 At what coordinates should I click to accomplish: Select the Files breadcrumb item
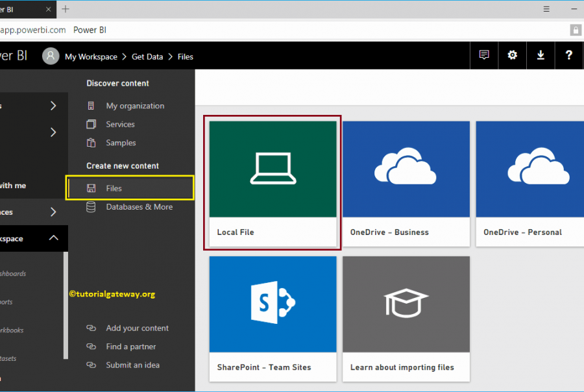(185, 56)
